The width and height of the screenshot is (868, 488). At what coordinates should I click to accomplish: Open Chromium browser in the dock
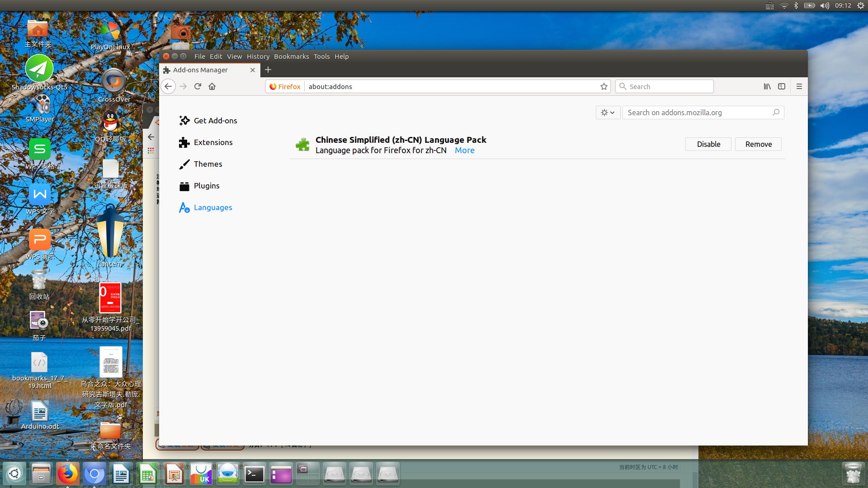94,474
